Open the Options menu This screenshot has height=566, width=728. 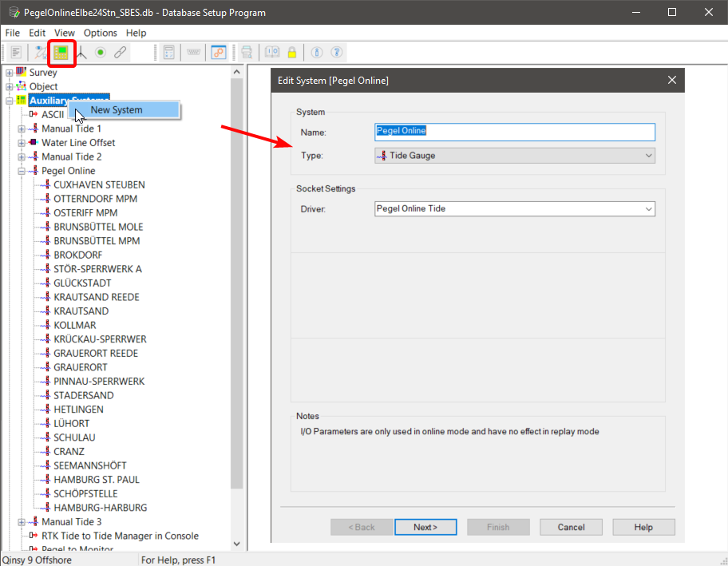(x=100, y=33)
